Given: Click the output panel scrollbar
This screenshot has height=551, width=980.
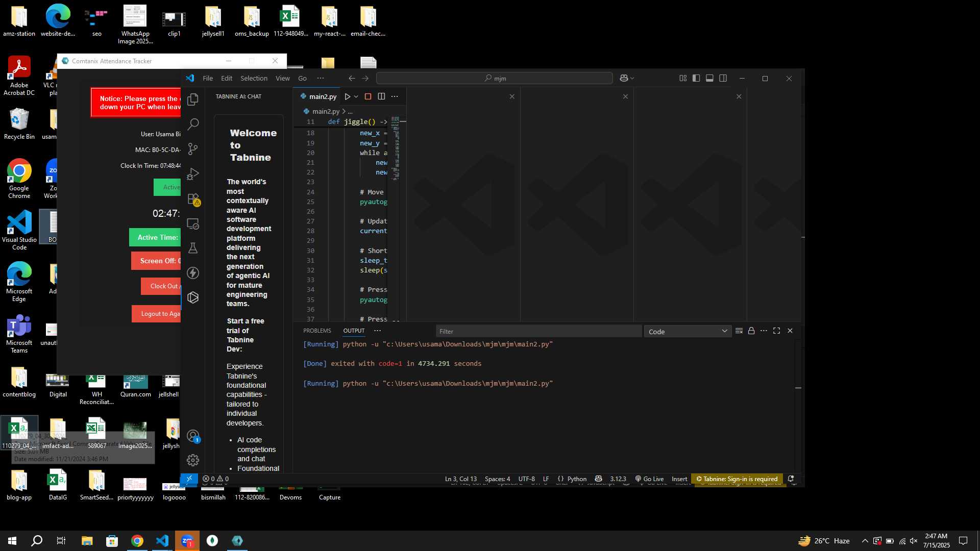Looking at the screenshot, I should [x=798, y=406].
